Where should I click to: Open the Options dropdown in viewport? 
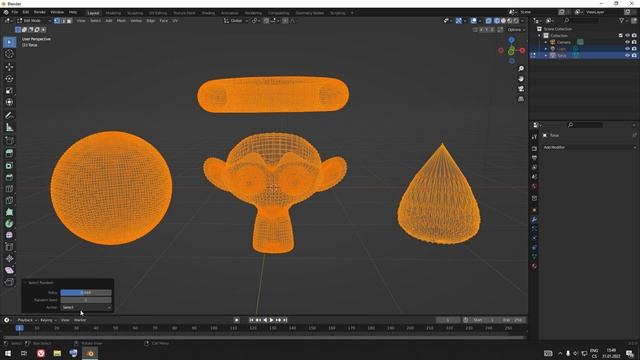click(516, 30)
